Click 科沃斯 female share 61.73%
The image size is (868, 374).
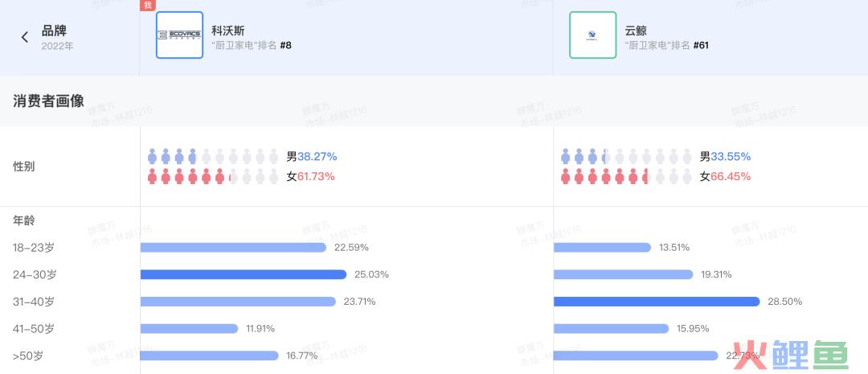[x=316, y=177]
